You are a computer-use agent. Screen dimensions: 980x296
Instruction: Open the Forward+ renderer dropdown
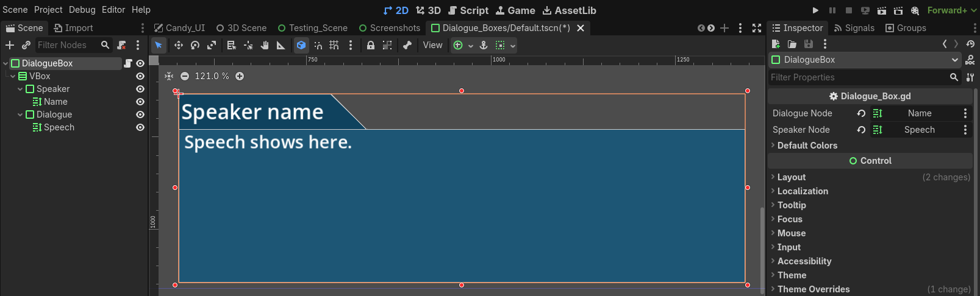pyautogui.click(x=952, y=10)
